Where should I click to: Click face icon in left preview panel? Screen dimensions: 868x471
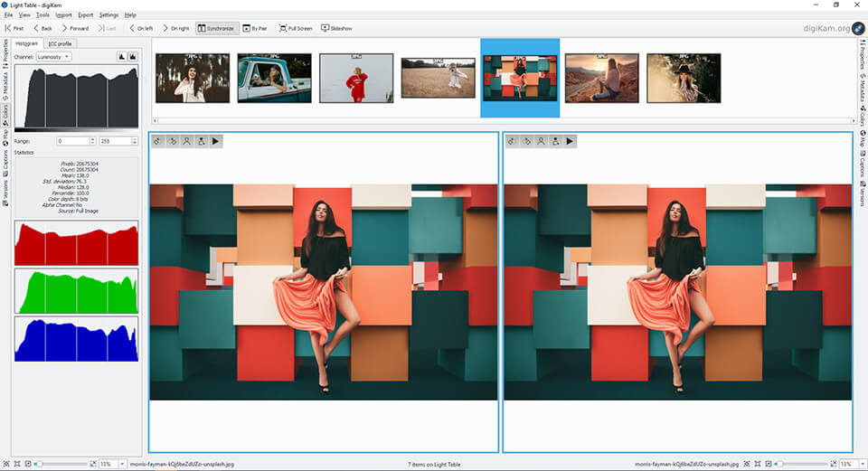tap(186, 141)
